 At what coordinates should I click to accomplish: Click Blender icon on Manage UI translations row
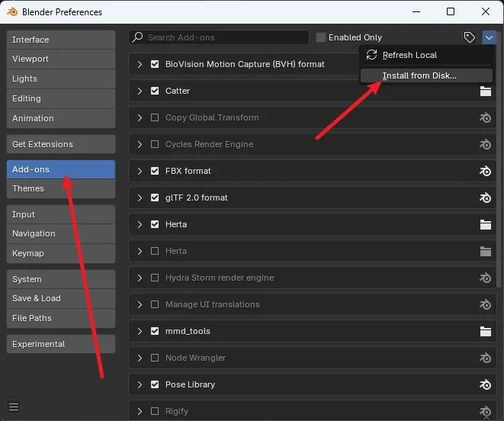(x=486, y=304)
